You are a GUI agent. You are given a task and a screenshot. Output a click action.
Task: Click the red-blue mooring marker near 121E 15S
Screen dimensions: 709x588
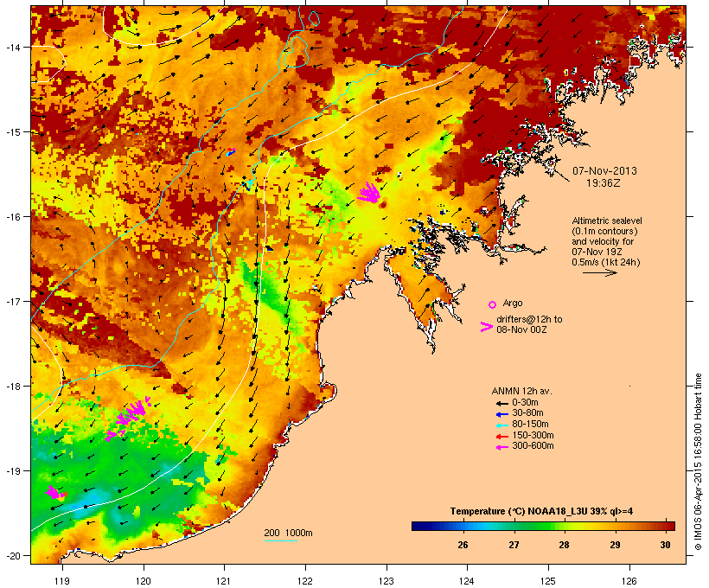point(231,151)
